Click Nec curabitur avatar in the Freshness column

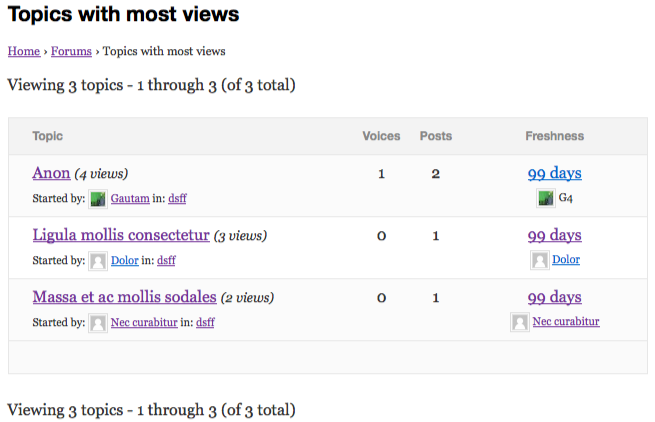pyautogui.click(x=520, y=322)
